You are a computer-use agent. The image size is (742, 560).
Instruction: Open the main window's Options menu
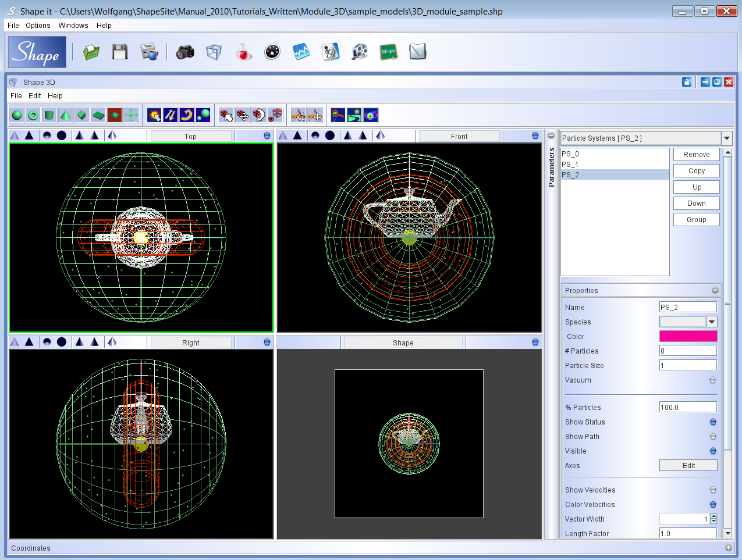[38, 26]
